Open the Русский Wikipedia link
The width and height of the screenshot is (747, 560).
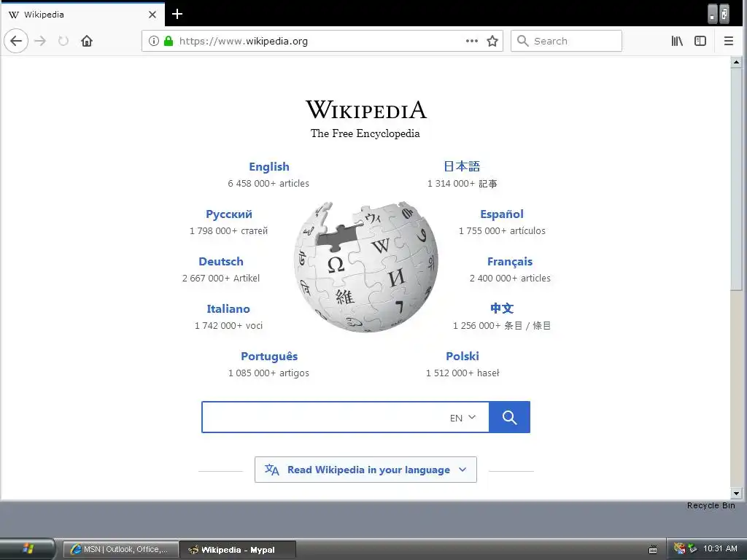click(x=228, y=214)
